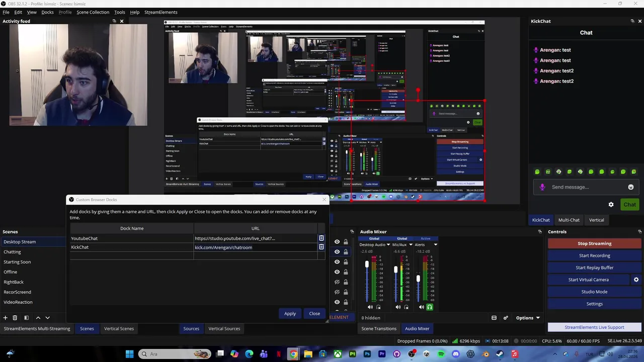Toggle Audio Mixer layout icon

click(x=494, y=318)
